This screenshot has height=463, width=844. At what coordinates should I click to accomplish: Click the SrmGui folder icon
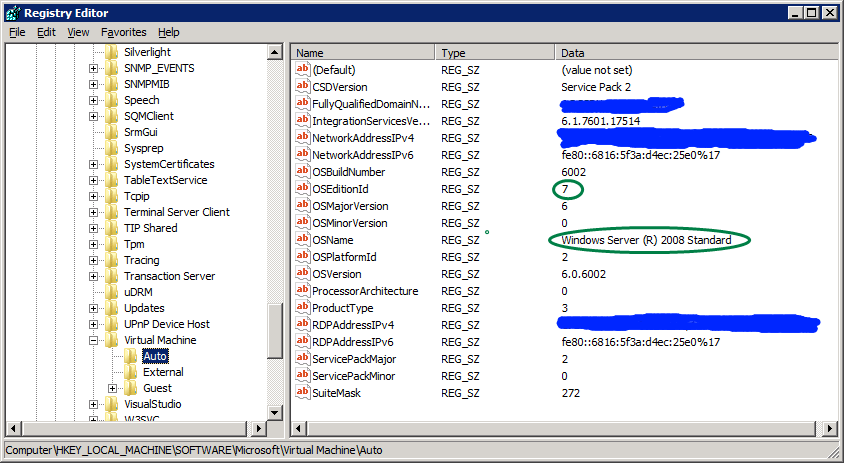pyautogui.click(x=111, y=132)
